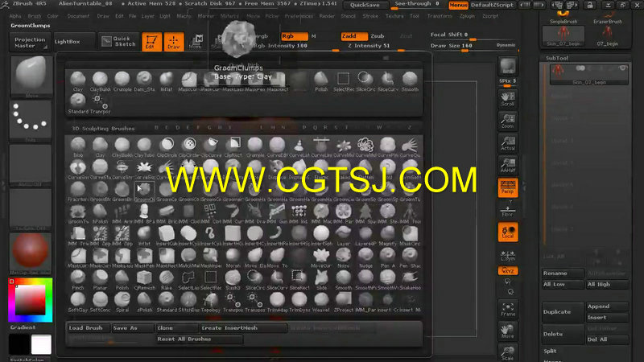
Task: Pick the Nudge brush
Action: point(365,257)
